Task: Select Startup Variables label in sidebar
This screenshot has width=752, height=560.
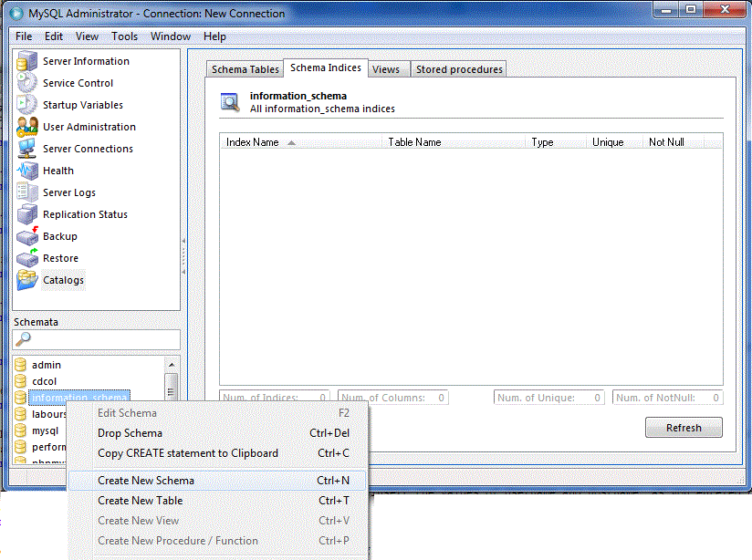Action: [x=83, y=105]
